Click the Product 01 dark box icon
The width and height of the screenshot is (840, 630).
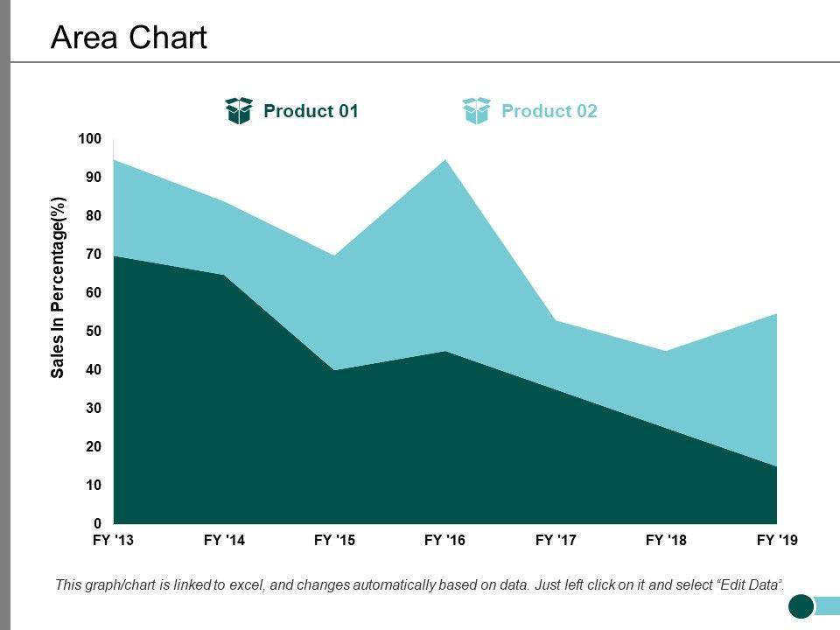point(239,111)
